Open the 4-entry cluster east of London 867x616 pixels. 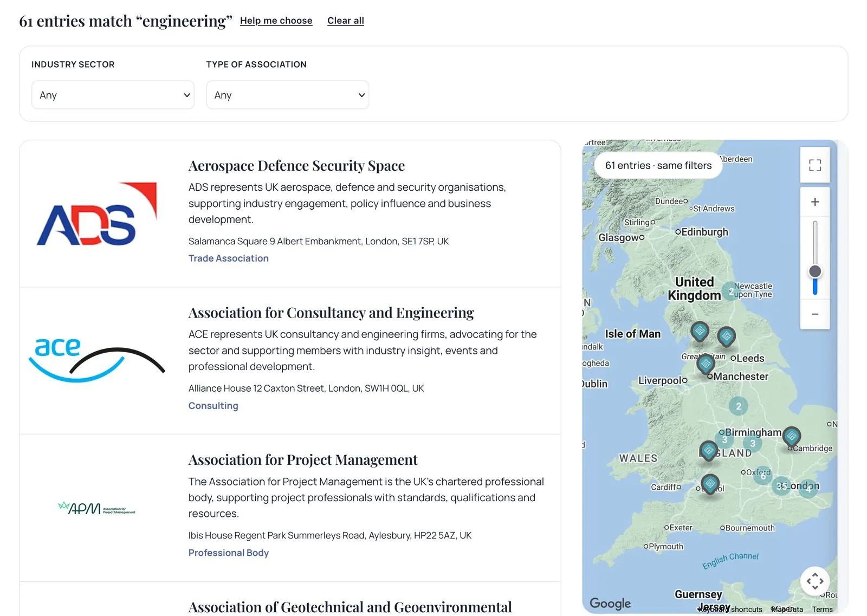[x=808, y=490]
